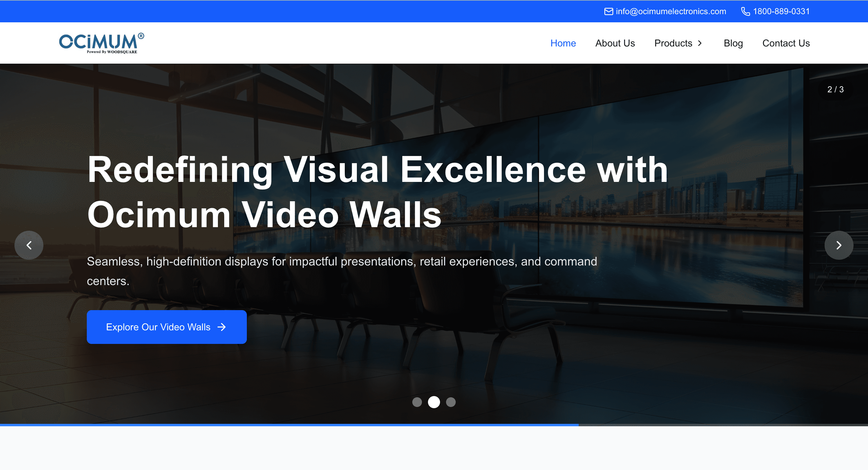The width and height of the screenshot is (868, 470).
Task: Open the Contact Us page
Action: tap(786, 43)
